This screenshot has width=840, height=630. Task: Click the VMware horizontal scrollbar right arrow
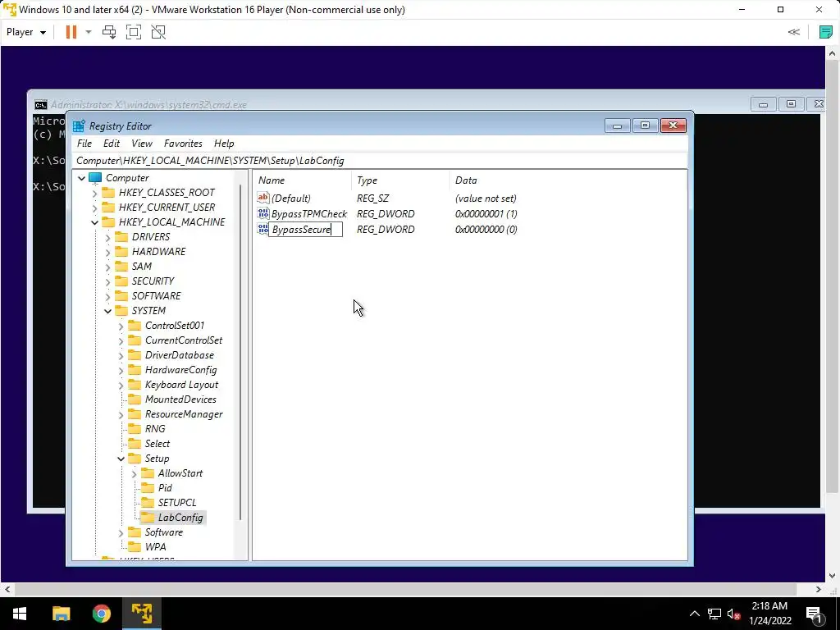click(818, 589)
